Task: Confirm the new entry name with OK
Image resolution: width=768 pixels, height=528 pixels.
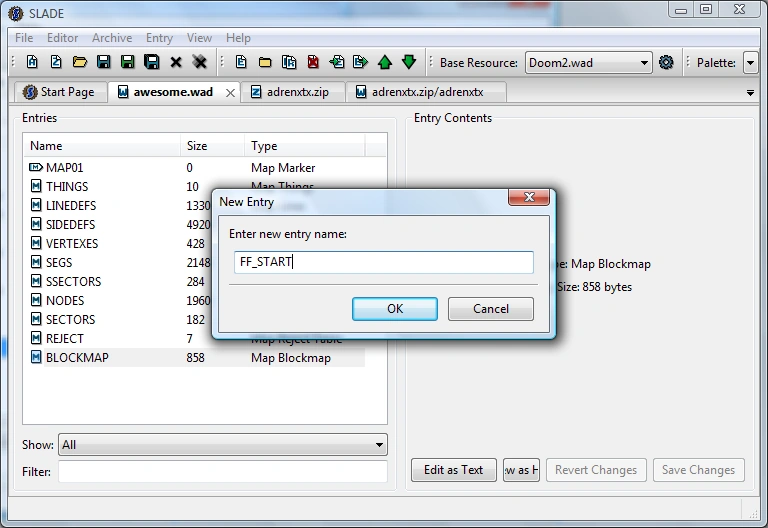Action: coord(395,309)
